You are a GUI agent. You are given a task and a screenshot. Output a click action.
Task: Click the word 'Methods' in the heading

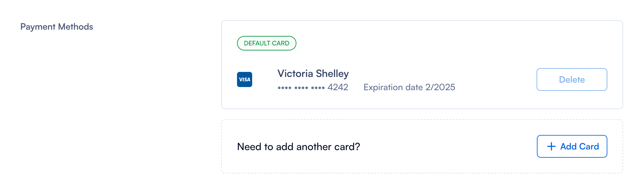tap(76, 27)
